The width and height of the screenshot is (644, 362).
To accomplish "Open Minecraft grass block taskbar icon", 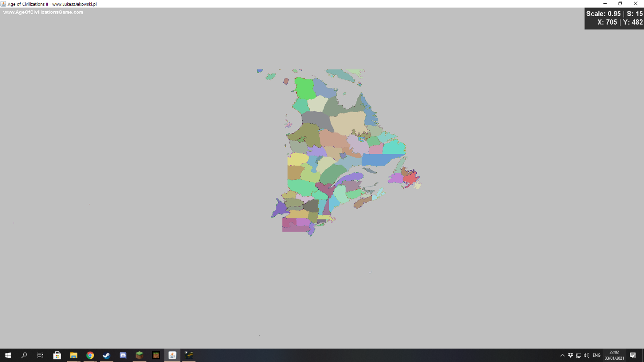I will pos(140,355).
